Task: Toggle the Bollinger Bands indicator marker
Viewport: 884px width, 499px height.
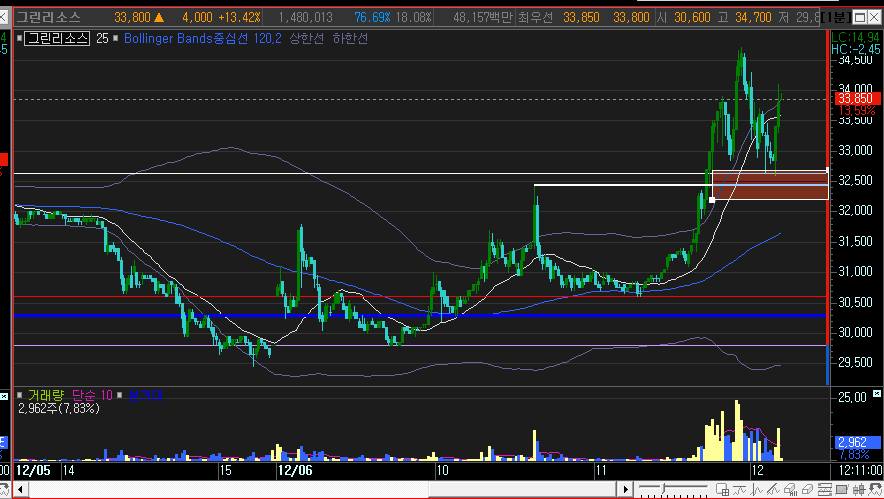Action: pos(116,38)
